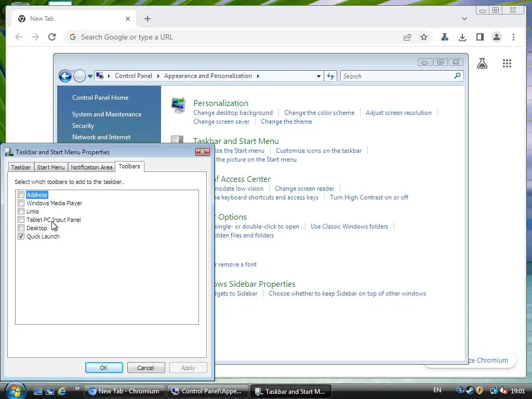Enable the Windows Media Player toolbar
Image resolution: width=532 pixels, height=399 pixels.
[x=21, y=203]
